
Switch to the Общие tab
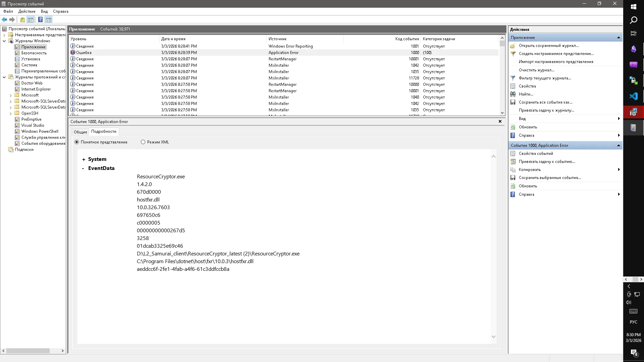coord(80,132)
